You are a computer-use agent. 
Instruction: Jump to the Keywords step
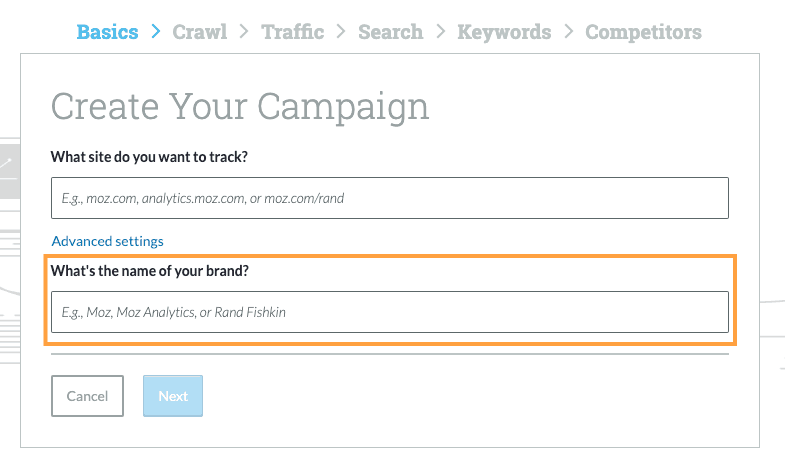pyautogui.click(x=504, y=32)
